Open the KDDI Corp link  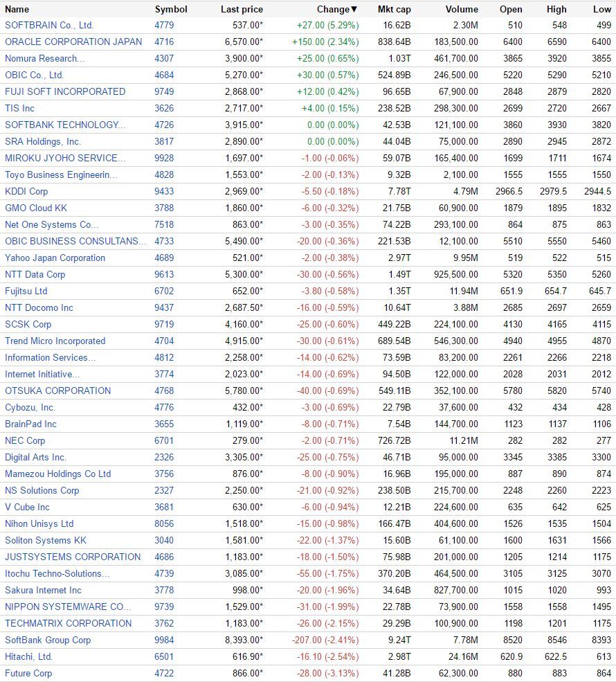coord(26,191)
